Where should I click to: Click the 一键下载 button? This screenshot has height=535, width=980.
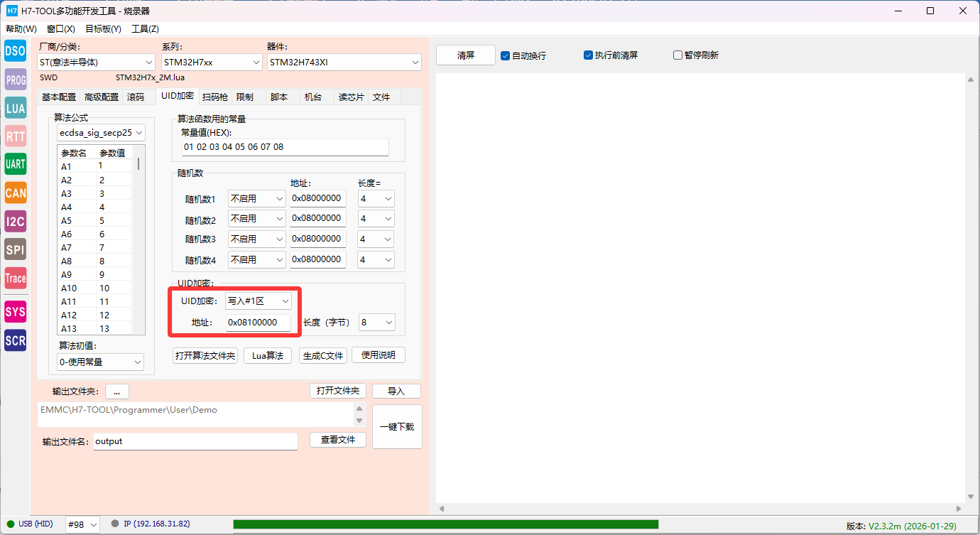pos(397,427)
